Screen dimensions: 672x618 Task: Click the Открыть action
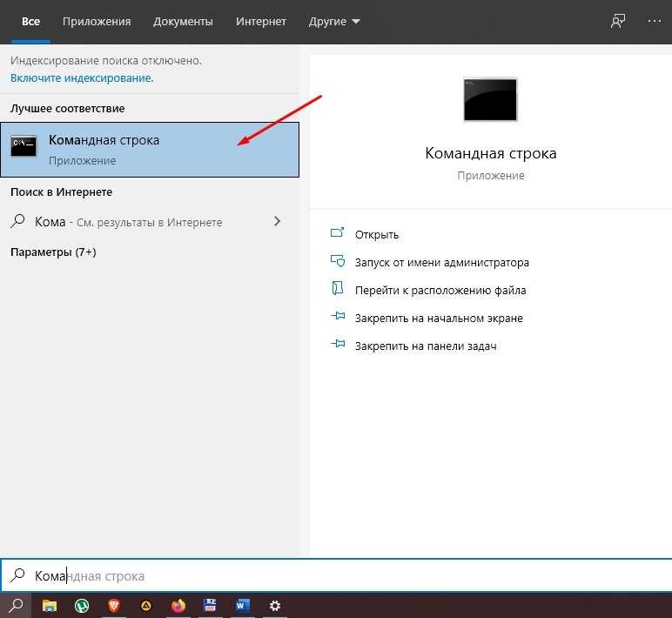pyautogui.click(x=377, y=235)
